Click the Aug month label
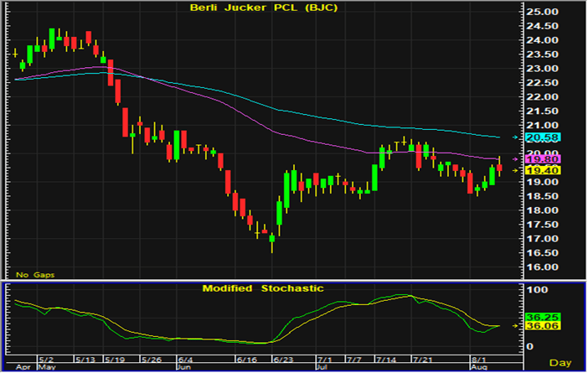The height and width of the screenshot is (373, 588). (477, 367)
